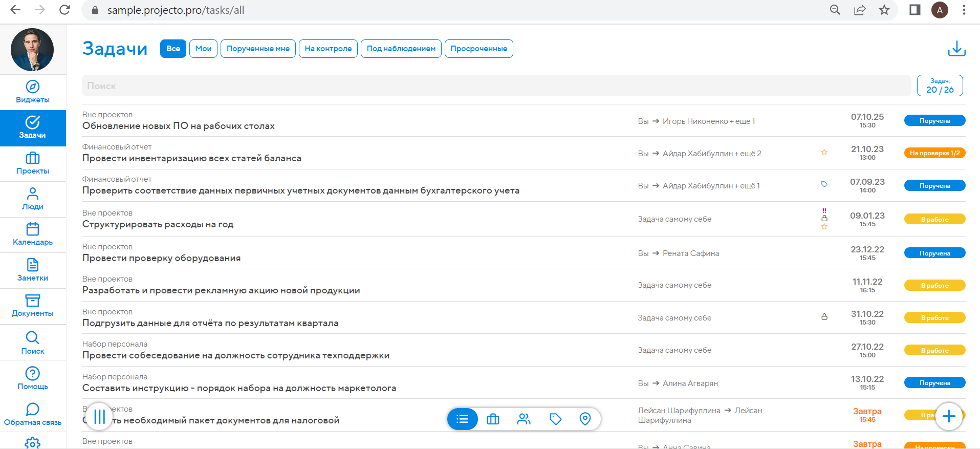Click the tag icon in bottom toolbar
Image resolution: width=980 pixels, height=449 pixels.
[555, 419]
